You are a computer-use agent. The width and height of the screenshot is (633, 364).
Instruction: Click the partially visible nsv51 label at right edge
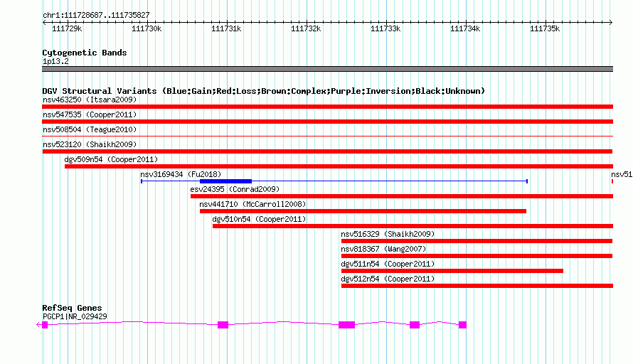coord(622,174)
